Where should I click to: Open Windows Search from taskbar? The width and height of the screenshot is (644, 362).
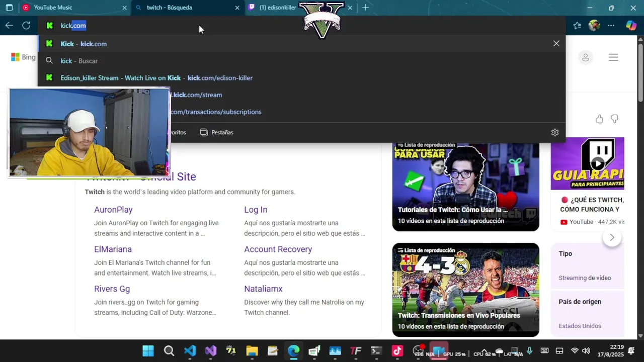point(169,351)
